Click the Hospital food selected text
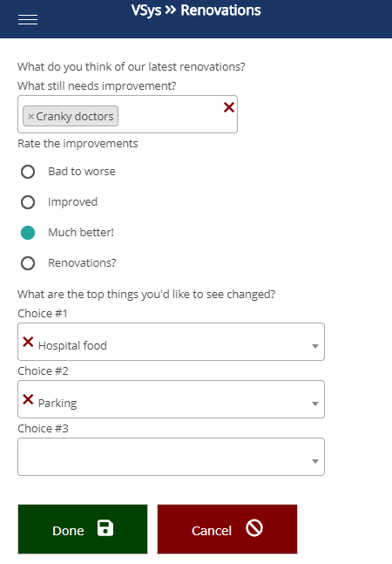The height and width of the screenshot is (564, 392). pyautogui.click(x=72, y=346)
